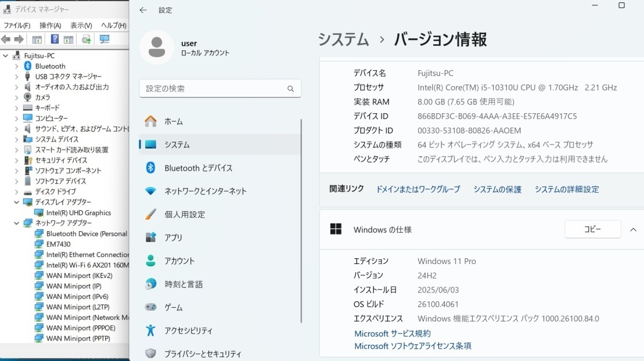Viewport: 644px width, 361px height.
Task: Collapse the Windows の仕様 section
Action: [x=633, y=229]
